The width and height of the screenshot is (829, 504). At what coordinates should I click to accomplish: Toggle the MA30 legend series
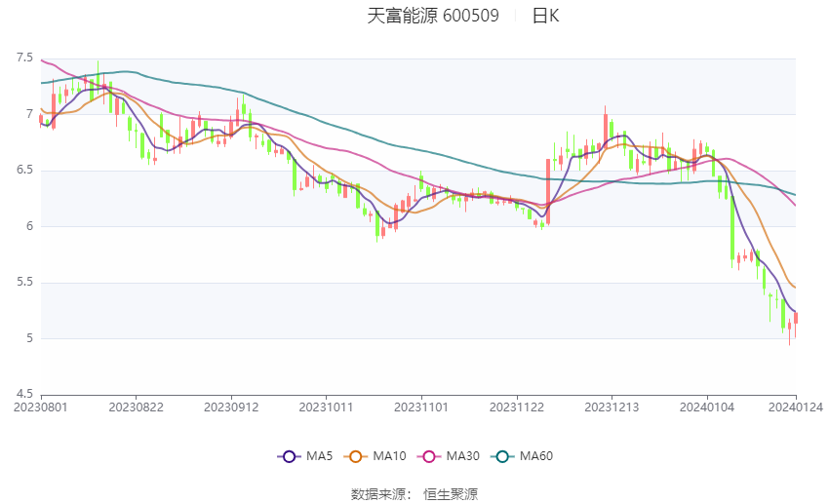(449, 456)
